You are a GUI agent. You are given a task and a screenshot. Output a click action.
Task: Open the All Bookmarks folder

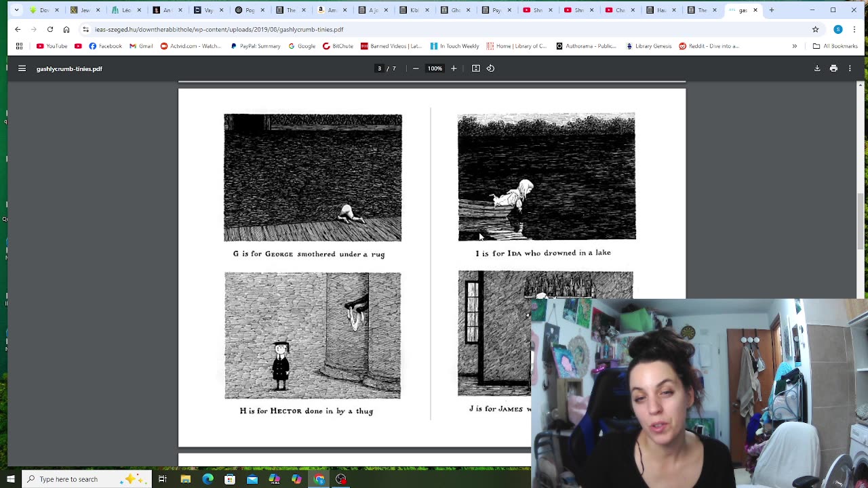coord(835,46)
